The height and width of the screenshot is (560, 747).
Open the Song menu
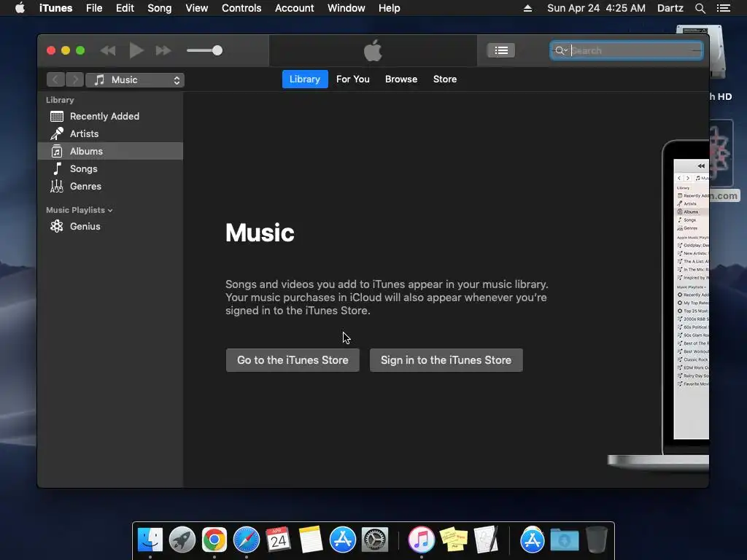coord(159,8)
